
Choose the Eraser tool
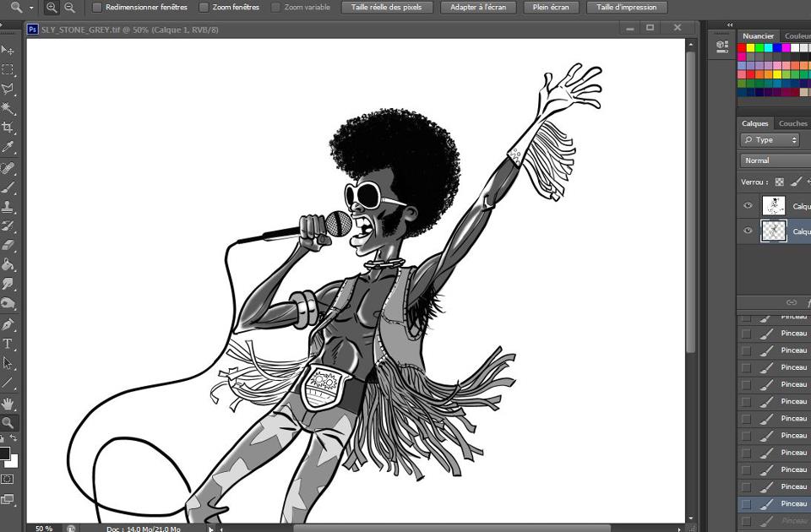tap(8, 246)
